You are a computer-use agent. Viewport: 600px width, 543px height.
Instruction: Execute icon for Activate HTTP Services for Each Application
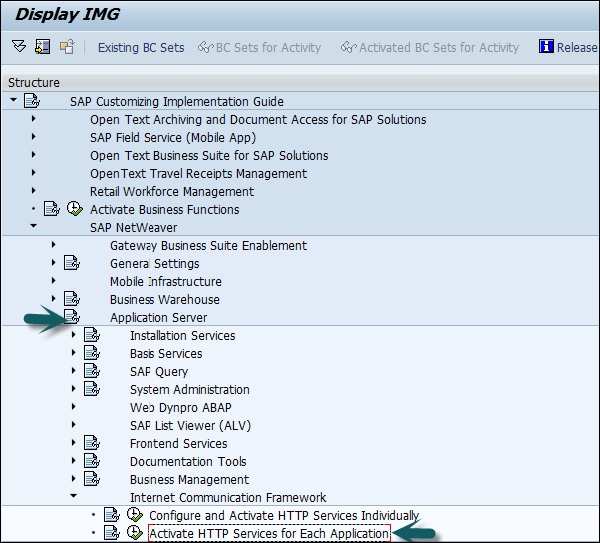(x=134, y=533)
